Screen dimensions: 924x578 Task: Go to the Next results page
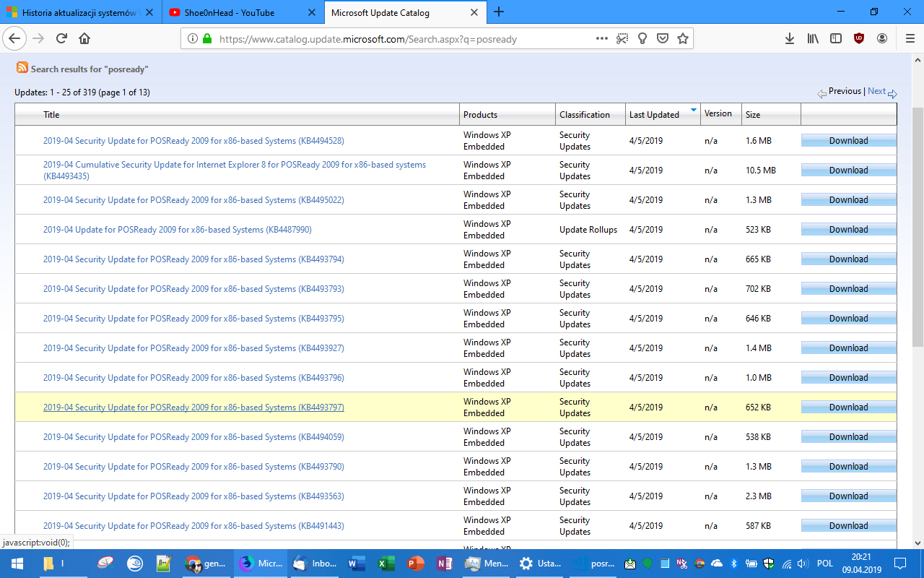[x=876, y=91]
